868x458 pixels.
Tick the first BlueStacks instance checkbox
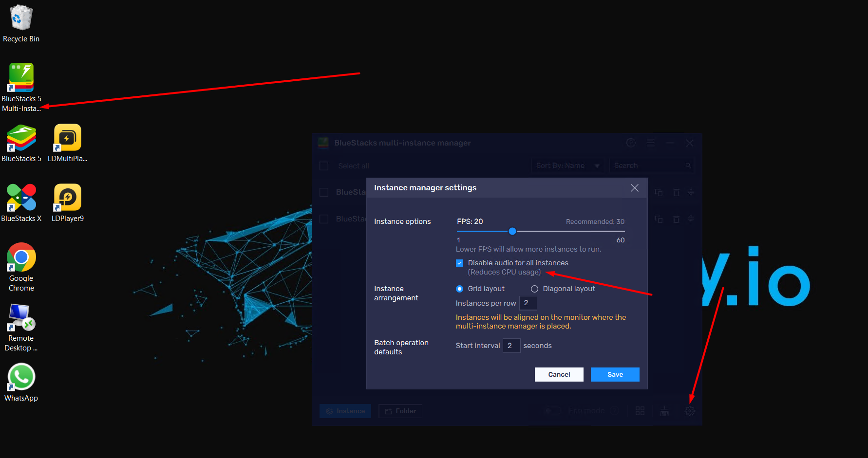pos(324,192)
